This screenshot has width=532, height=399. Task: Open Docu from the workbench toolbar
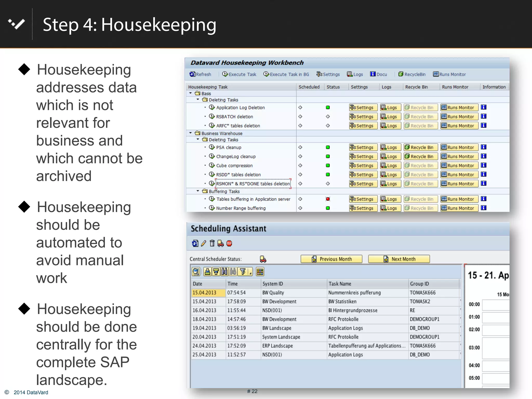[378, 74]
